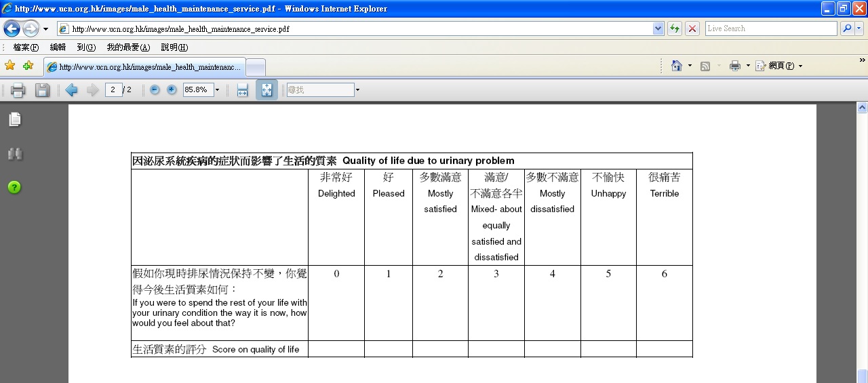
Task: Click the Live Search input box
Action: pyautogui.click(x=771, y=28)
